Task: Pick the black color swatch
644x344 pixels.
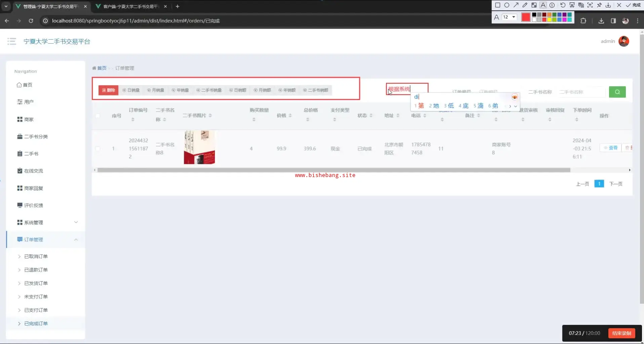Action: [534, 15]
